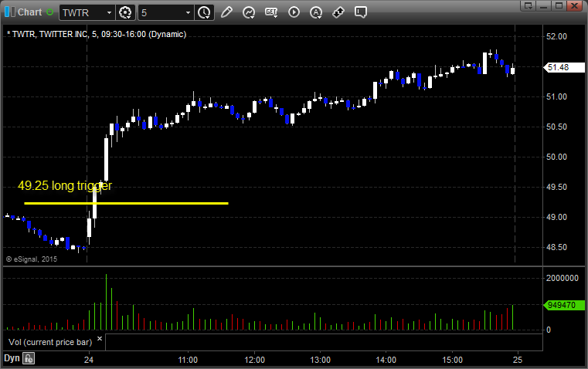
Task: Maximize the chart window
Action: (559, 5)
